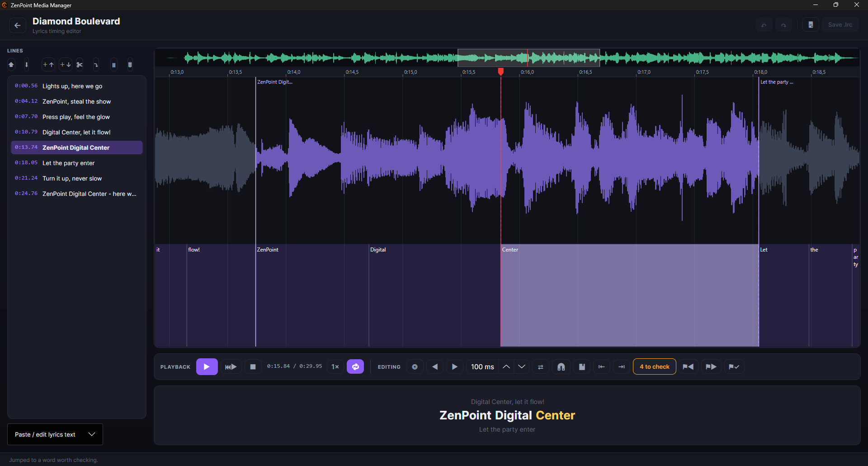Delete the selected line with trash icon
The height and width of the screenshot is (466, 868).
pos(130,65)
